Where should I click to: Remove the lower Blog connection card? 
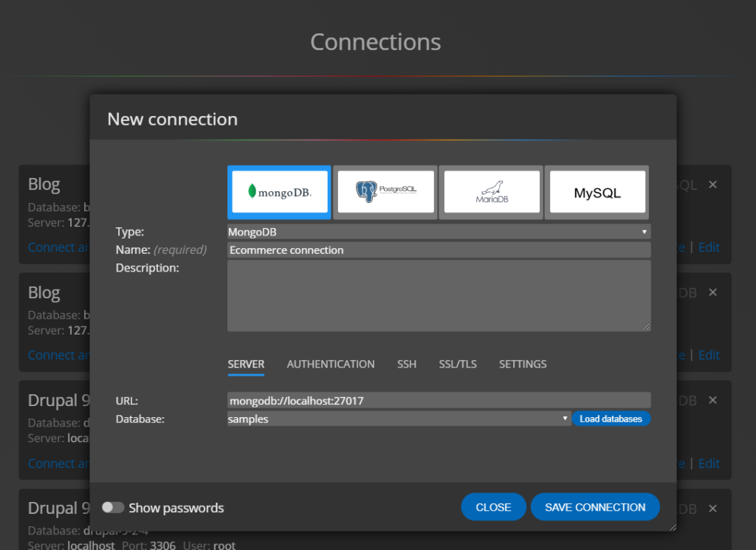point(712,292)
